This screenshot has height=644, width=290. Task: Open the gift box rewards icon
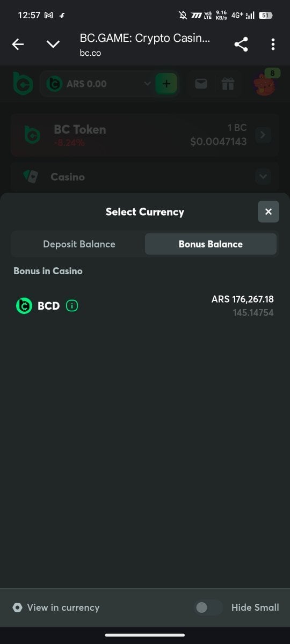tap(228, 84)
